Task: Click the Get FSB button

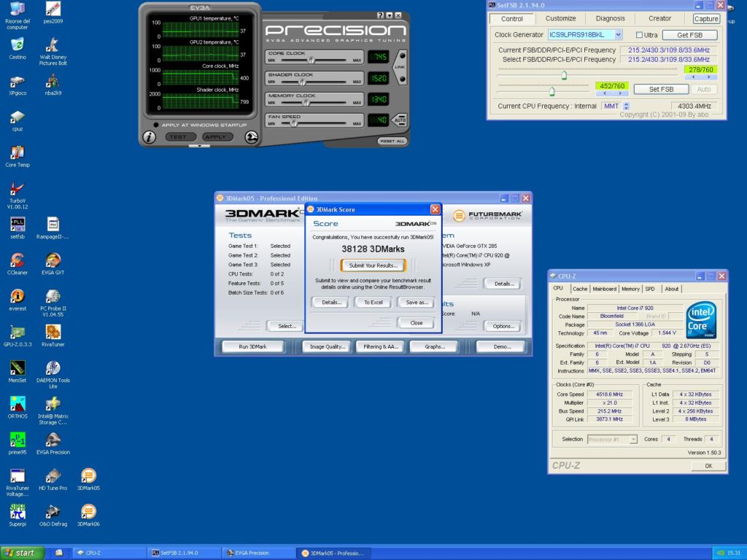Action: pyautogui.click(x=689, y=35)
